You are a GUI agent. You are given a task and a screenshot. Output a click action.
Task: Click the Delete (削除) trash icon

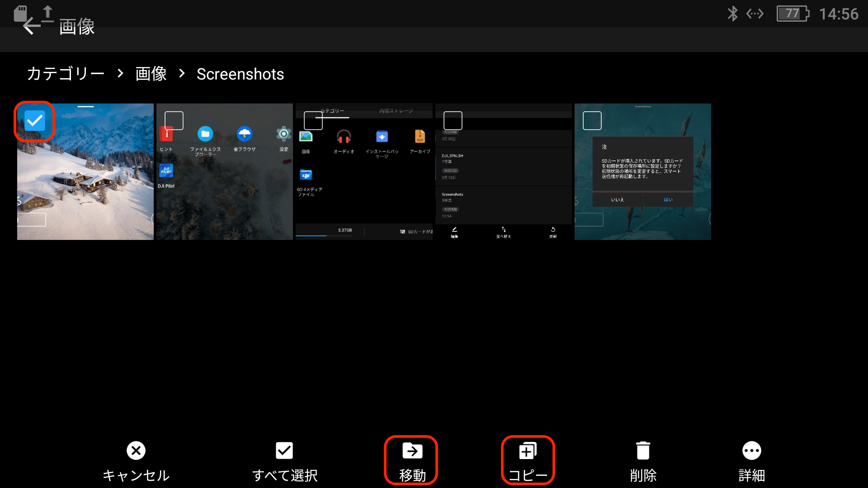tap(643, 450)
